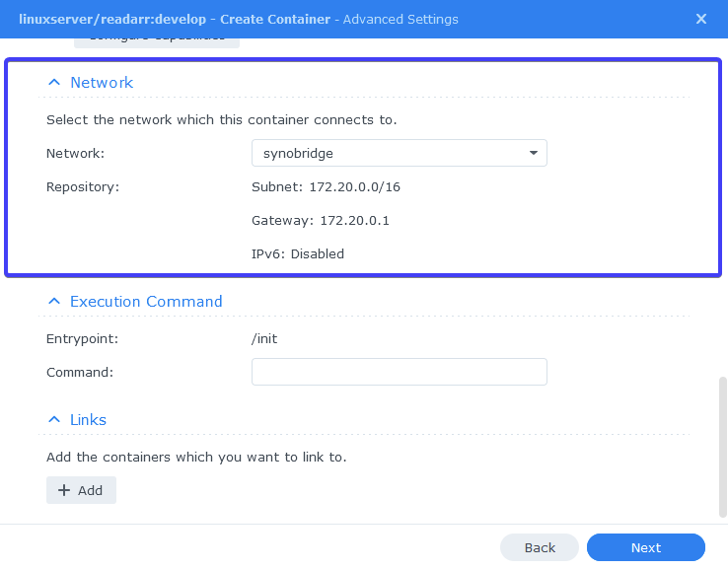Viewport: 728px width, 570px height.
Task: Open the synobridge network dropdown
Action: [x=399, y=153]
